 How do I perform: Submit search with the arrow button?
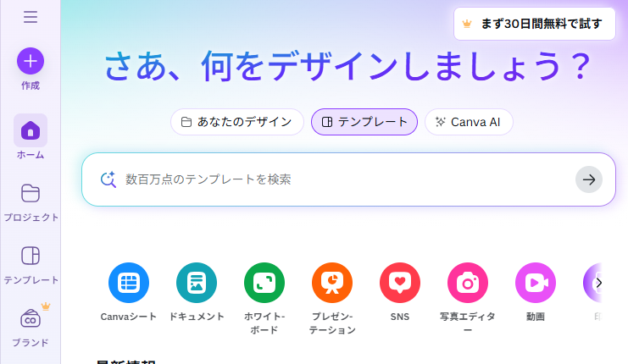(x=589, y=179)
